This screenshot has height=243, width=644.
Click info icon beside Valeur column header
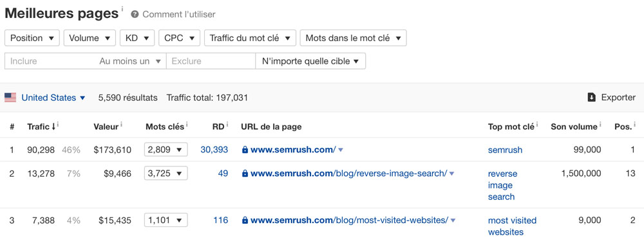[x=122, y=124]
